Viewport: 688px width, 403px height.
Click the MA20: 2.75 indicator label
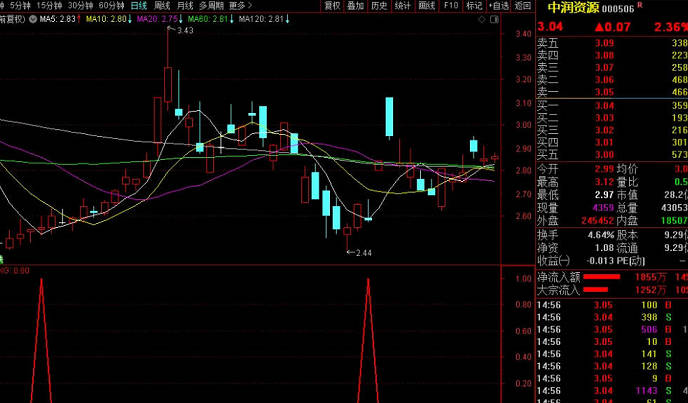[x=160, y=19]
